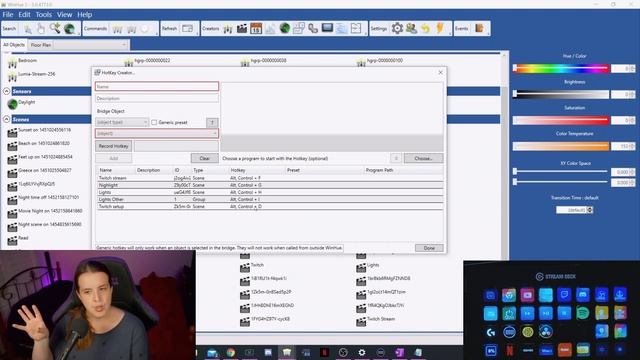The height and width of the screenshot is (360, 640).
Task: Open the Edit menu
Action: [x=24, y=15]
